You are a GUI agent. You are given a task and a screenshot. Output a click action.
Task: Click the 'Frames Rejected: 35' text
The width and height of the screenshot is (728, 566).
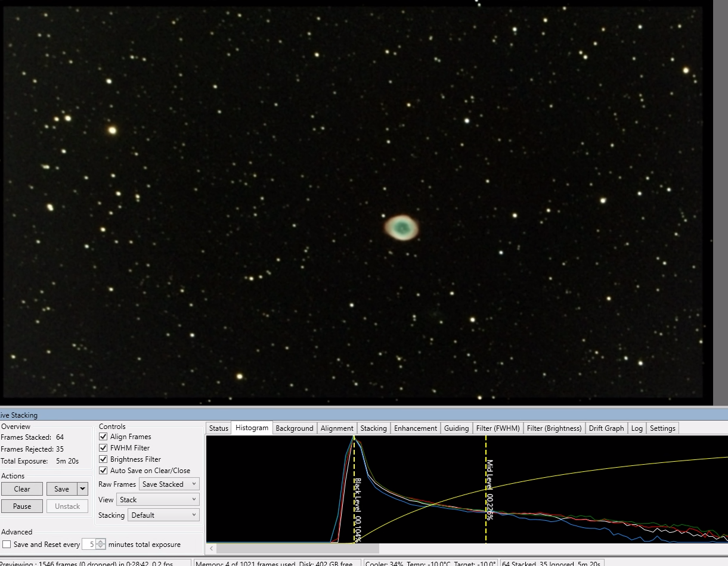pos(32,449)
